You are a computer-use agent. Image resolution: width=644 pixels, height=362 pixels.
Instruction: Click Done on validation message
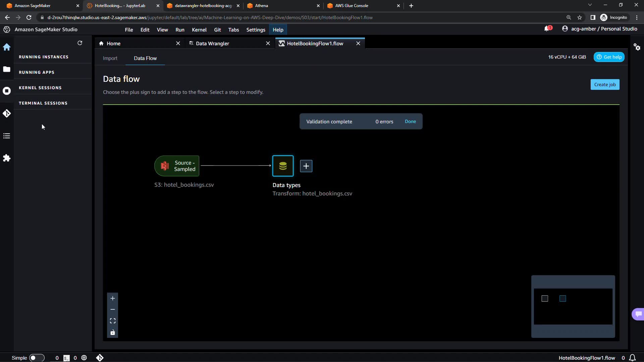tap(410, 122)
